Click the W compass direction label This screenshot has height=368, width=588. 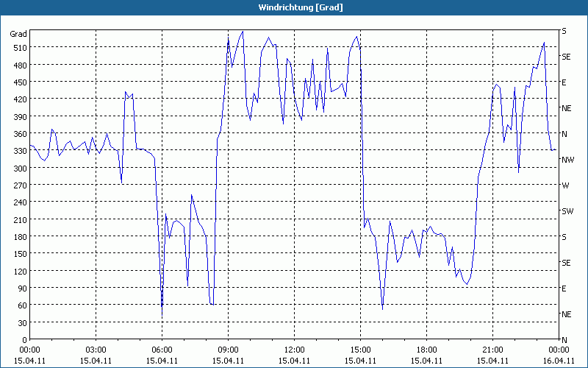click(x=565, y=185)
